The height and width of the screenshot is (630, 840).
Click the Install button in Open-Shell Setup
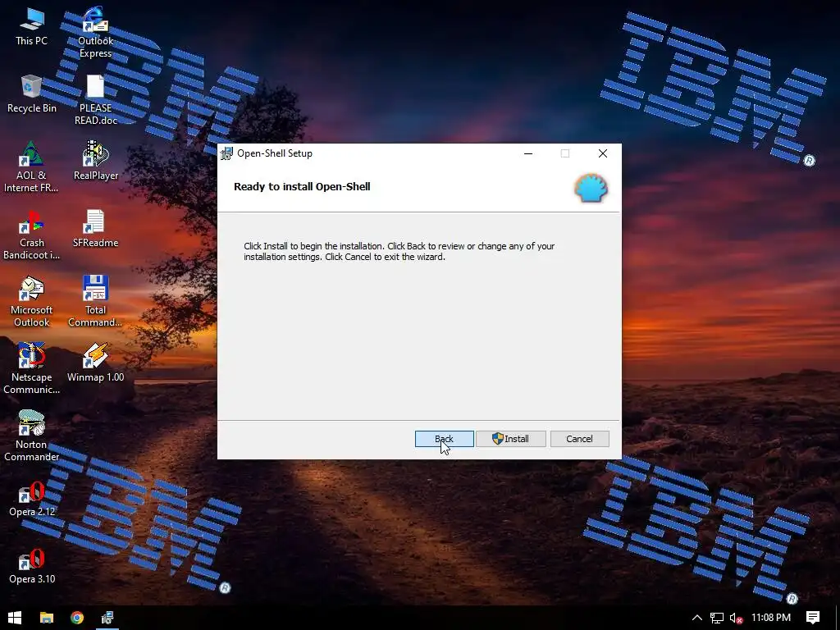510,439
